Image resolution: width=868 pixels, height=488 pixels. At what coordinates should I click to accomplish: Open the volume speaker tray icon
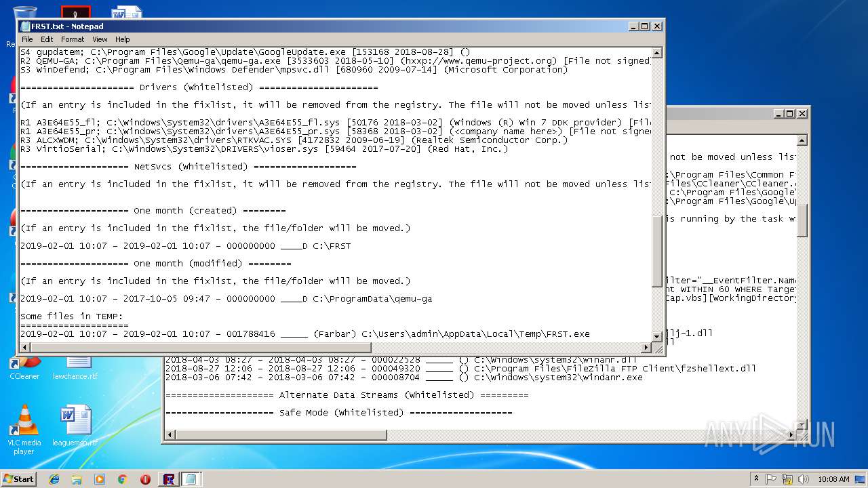pyautogui.click(x=804, y=479)
